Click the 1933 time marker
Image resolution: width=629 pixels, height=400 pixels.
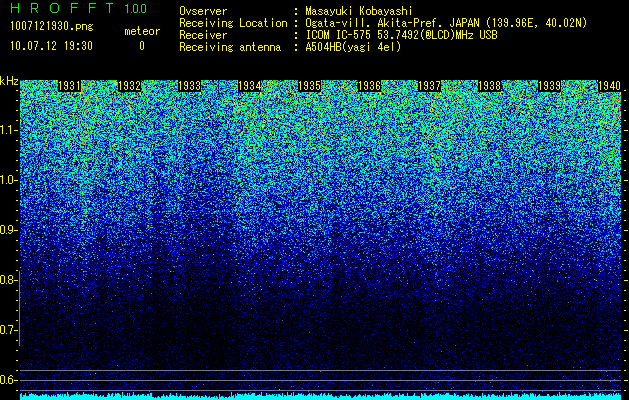[x=189, y=86]
